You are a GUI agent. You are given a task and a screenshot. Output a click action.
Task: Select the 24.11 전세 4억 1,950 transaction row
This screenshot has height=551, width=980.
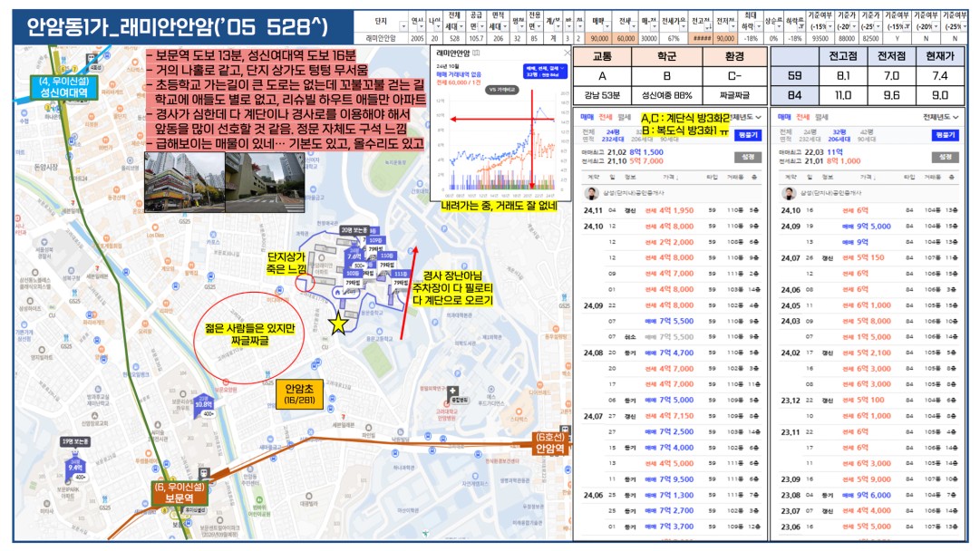click(671, 210)
